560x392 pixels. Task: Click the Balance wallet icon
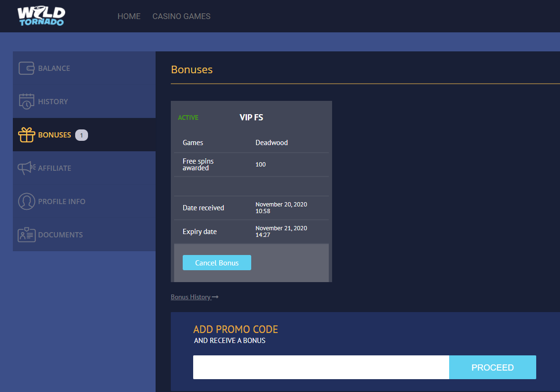[x=27, y=69]
